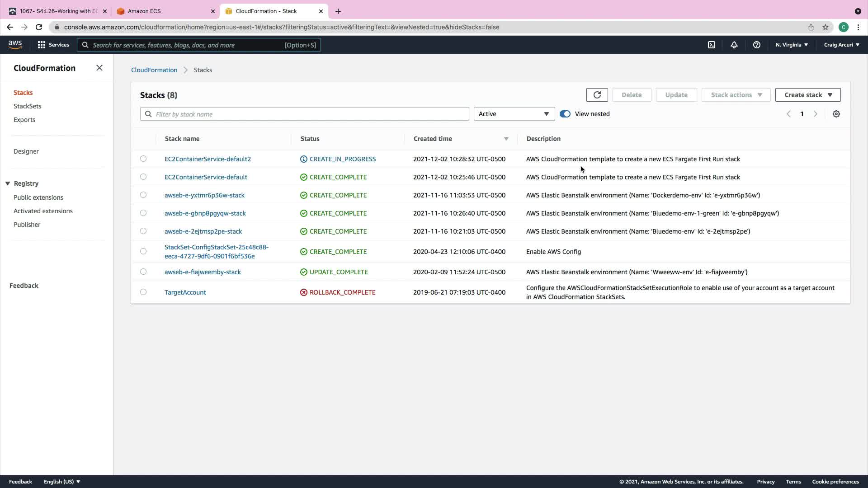
Task: Click the refresh stacks icon button
Action: pyautogui.click(x=597, y=95)
